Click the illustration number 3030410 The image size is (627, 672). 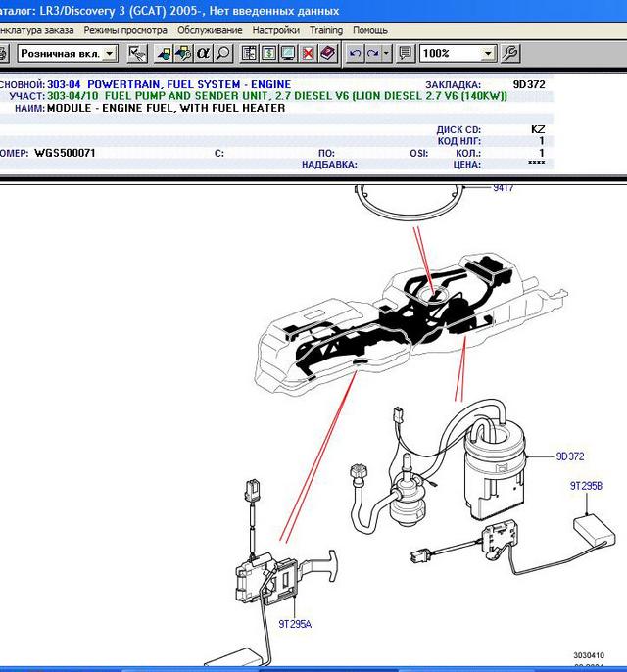[x=589, y=655]
